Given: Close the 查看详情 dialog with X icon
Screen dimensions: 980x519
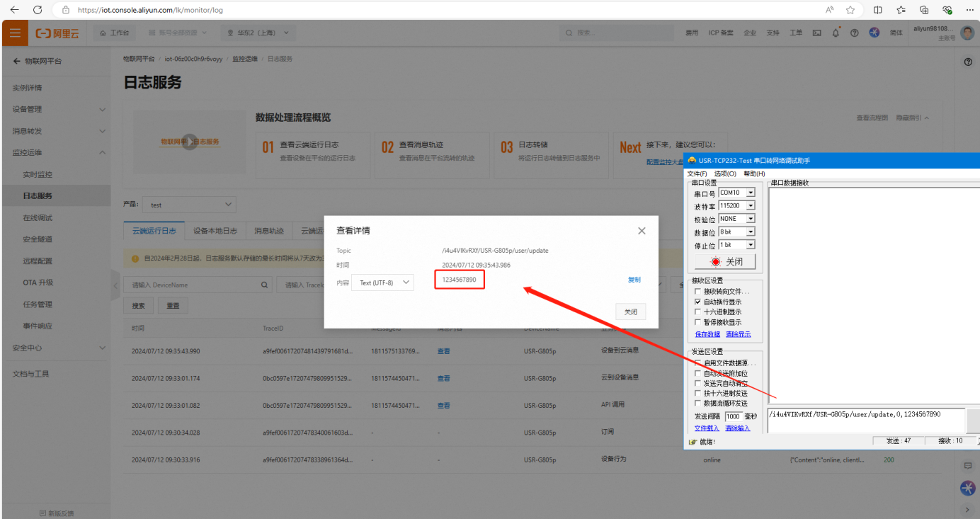Looking at the screenshot, I should coord(642,231).
